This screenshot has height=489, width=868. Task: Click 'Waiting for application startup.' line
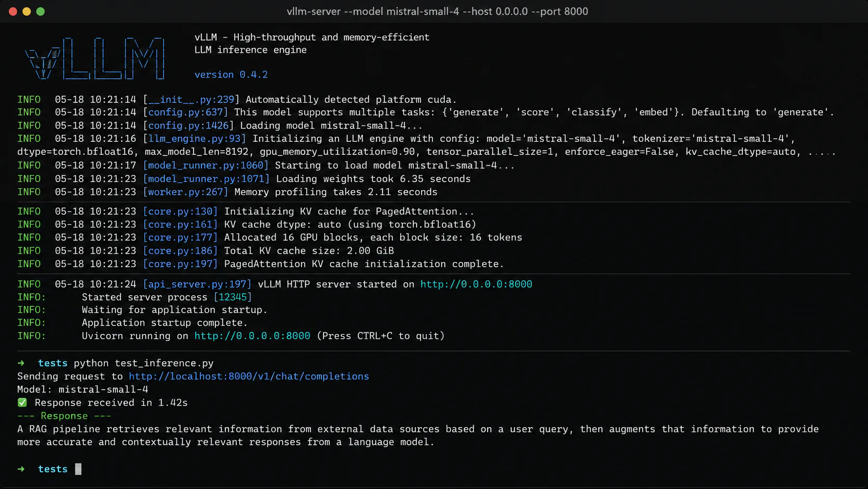point(174,310)
